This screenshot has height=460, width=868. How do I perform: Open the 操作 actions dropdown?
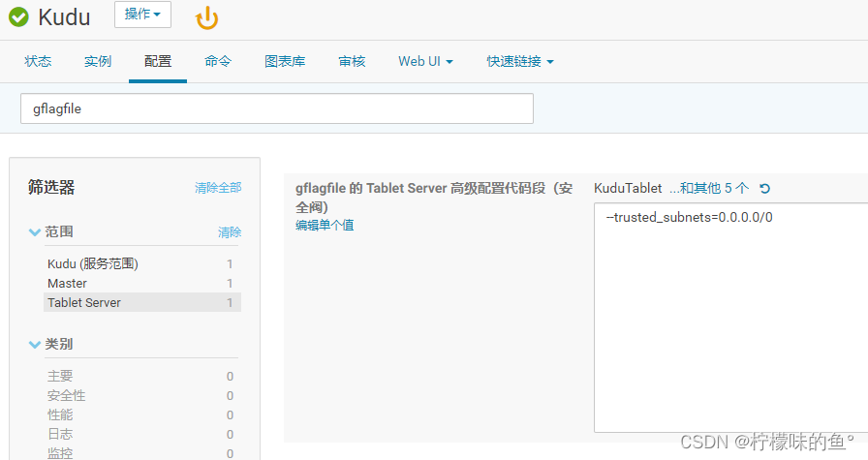point(142,15)
